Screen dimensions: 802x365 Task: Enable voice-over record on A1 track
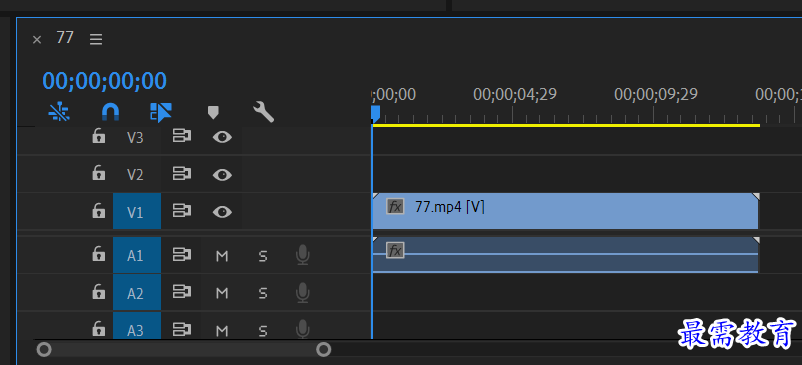303,255
